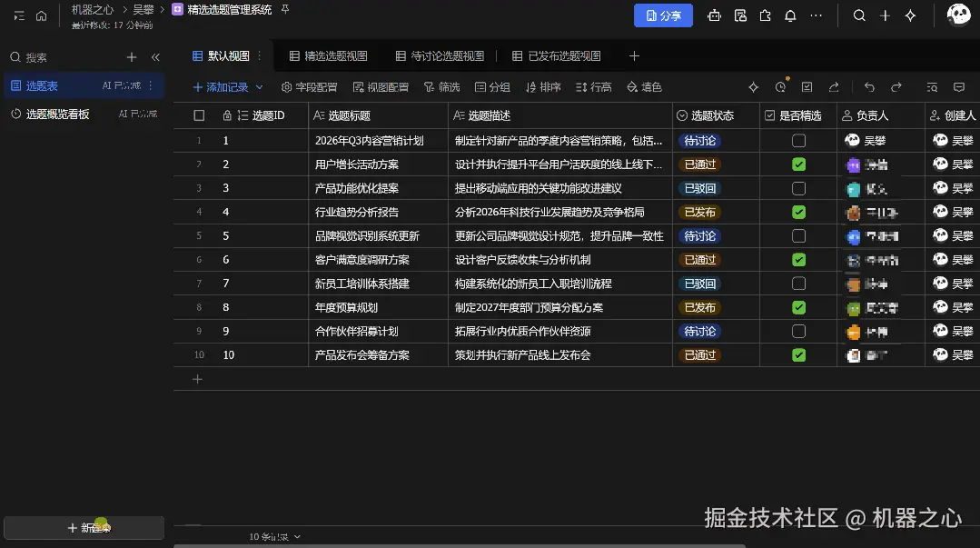Open 字段配置 field settings
Screen dimensions: 980x548
point(310,87)
